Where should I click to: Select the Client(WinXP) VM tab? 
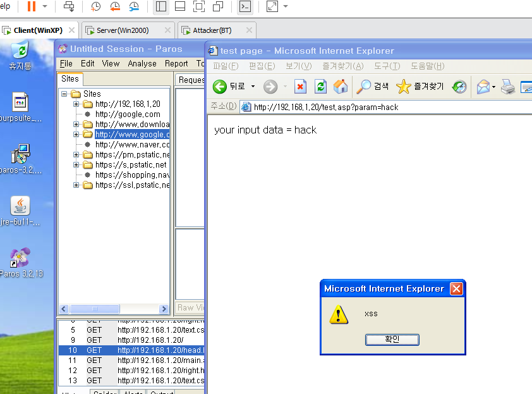click(x=38, y=30)
